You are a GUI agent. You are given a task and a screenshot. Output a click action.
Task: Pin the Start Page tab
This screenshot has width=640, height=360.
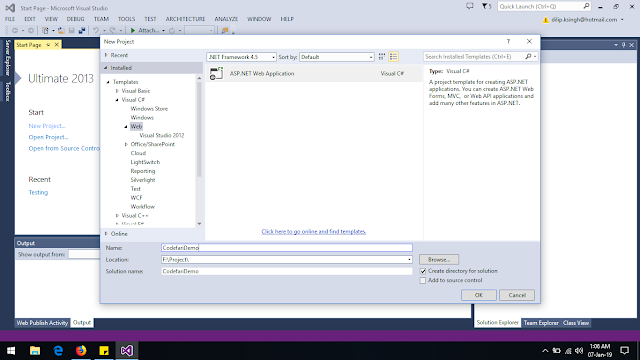point(48,44)
